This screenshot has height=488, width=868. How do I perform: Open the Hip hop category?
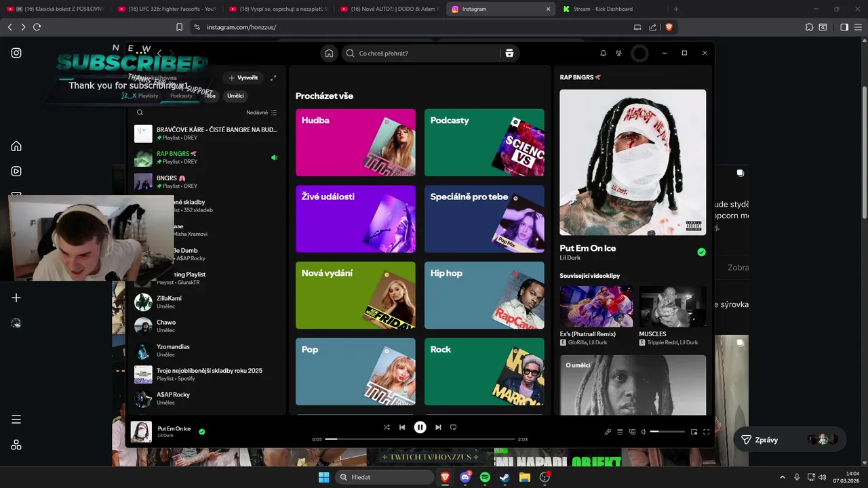pos(484,296)
